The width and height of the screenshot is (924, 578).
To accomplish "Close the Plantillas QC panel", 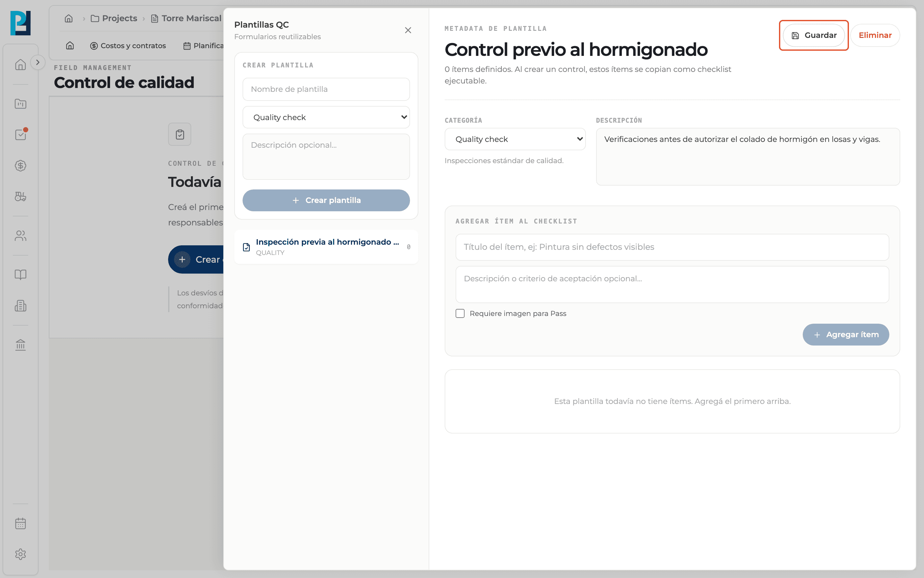I will (x=408, y=30).
